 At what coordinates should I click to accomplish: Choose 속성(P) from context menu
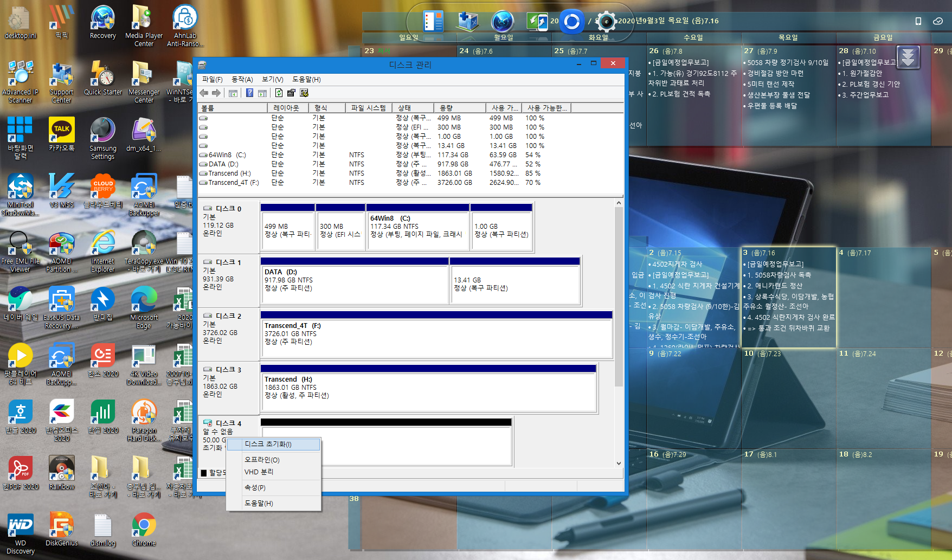tap(273, 487)
